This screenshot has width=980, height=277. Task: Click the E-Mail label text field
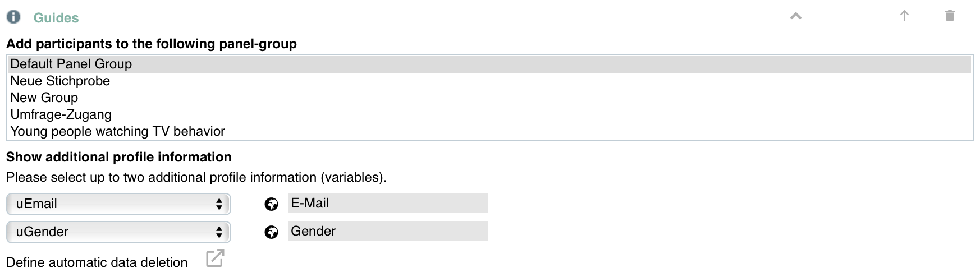click(x=388, y=203)
